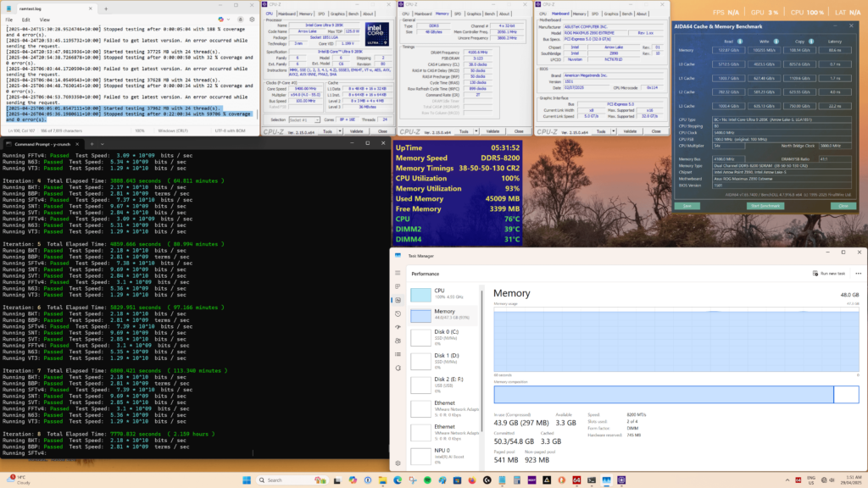Open Details page icon in Task Manager

pos(398,354)
